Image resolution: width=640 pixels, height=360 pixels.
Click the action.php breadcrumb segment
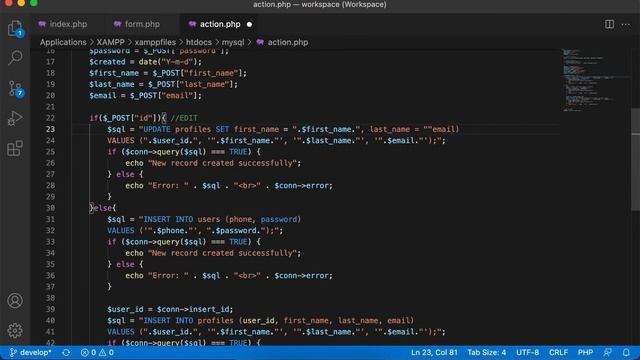288,42
